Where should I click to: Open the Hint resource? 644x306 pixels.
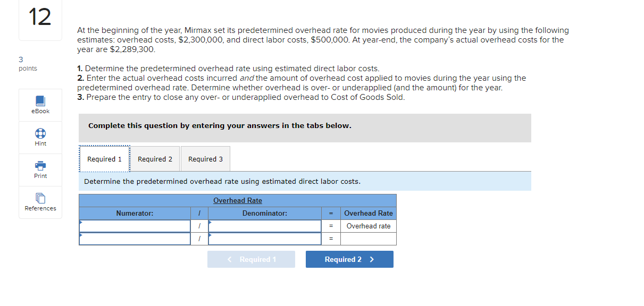click(40, 137)
